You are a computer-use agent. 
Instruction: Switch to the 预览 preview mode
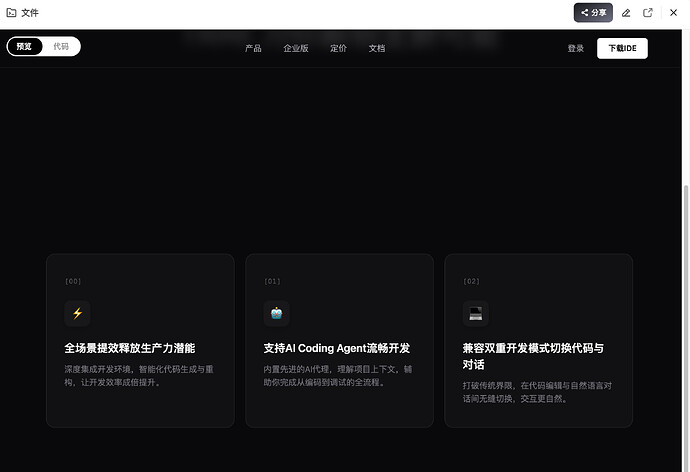click(x=24, y=47)
